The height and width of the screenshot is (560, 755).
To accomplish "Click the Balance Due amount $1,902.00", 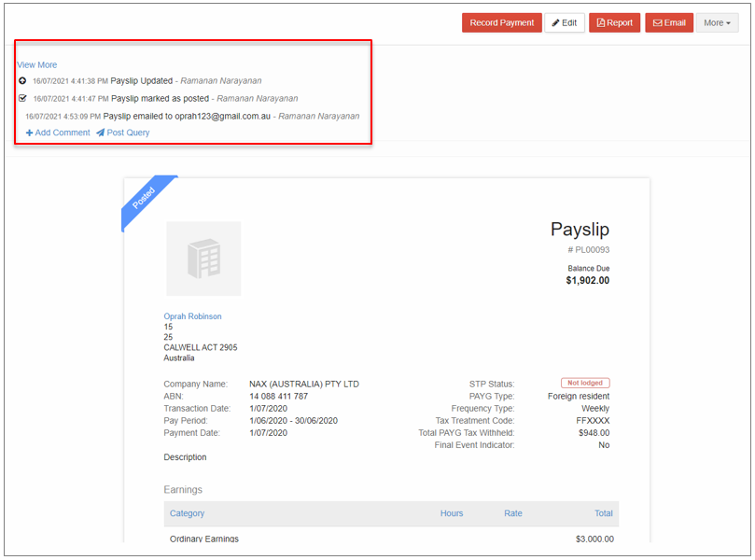I will click(587, 280).
